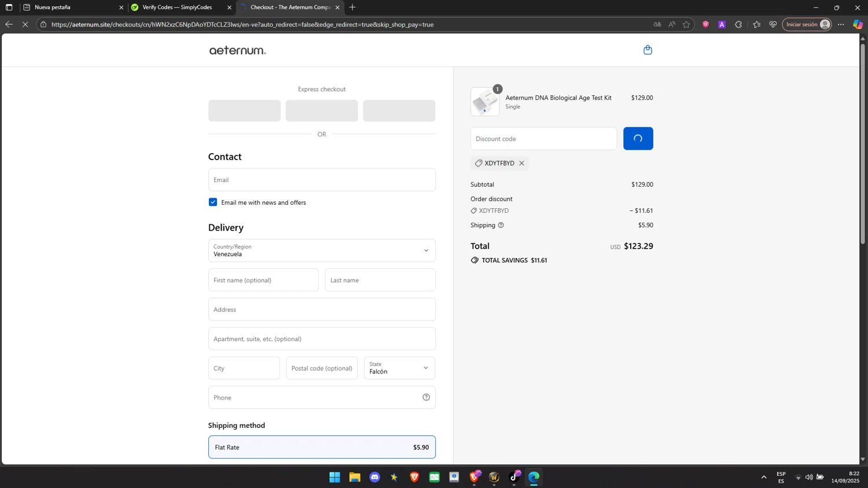
Task: Click the translate page icon
Action: point(657,24)
